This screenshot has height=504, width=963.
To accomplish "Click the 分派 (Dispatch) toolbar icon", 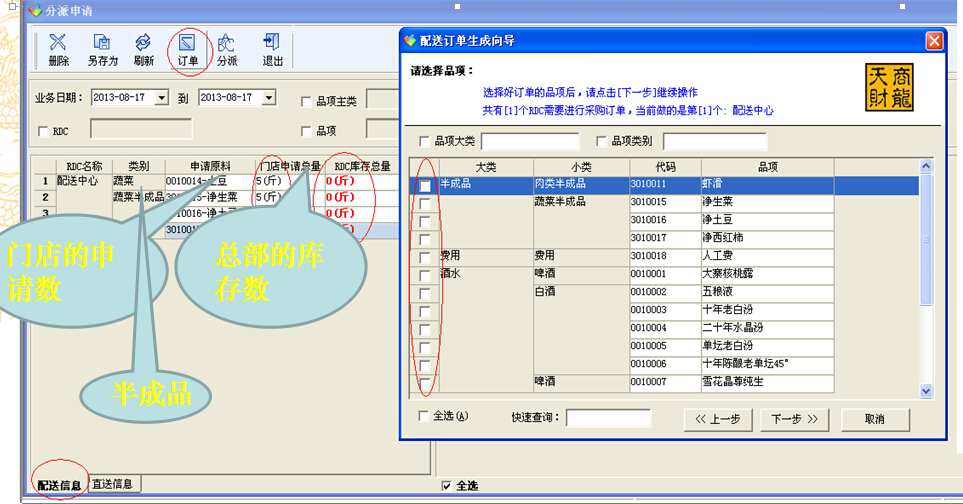I will pos(227,48).
